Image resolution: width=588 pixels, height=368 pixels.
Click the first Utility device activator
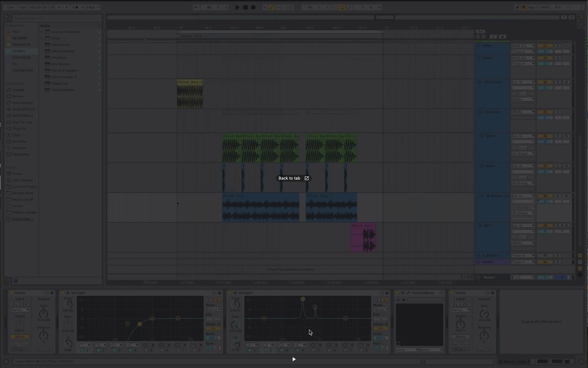point(11,293)
